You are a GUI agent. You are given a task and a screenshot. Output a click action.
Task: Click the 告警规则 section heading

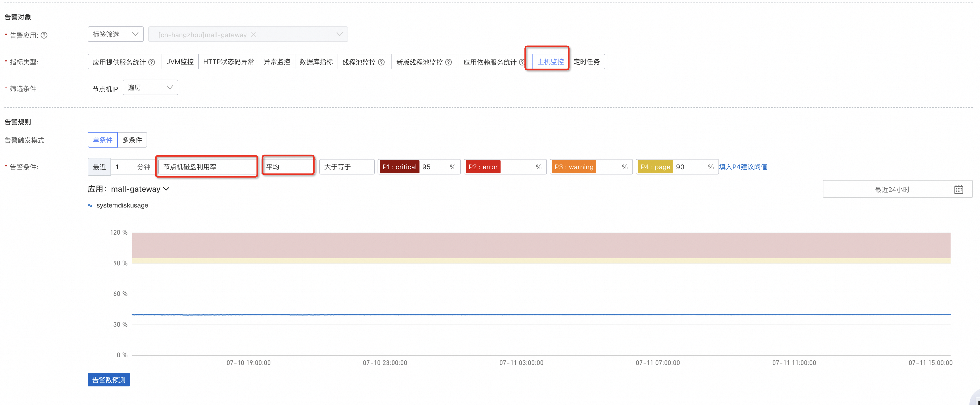point(18,122)
